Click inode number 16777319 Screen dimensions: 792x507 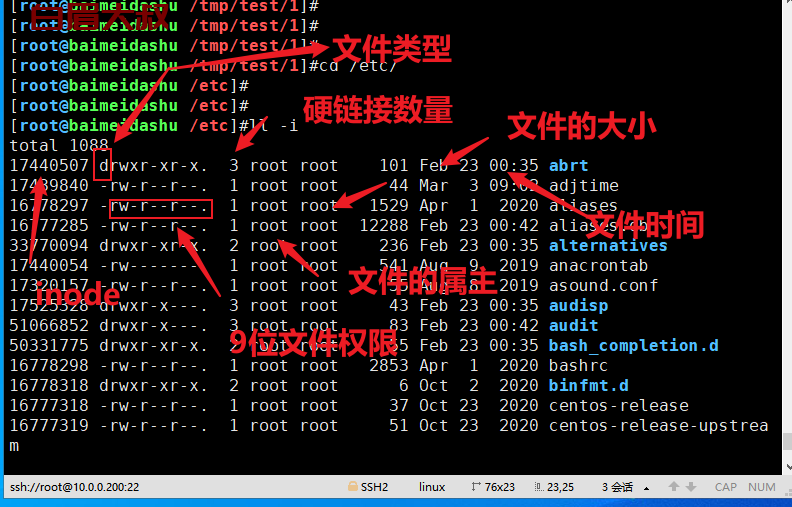pyautogui.click(x=49, y=426)
